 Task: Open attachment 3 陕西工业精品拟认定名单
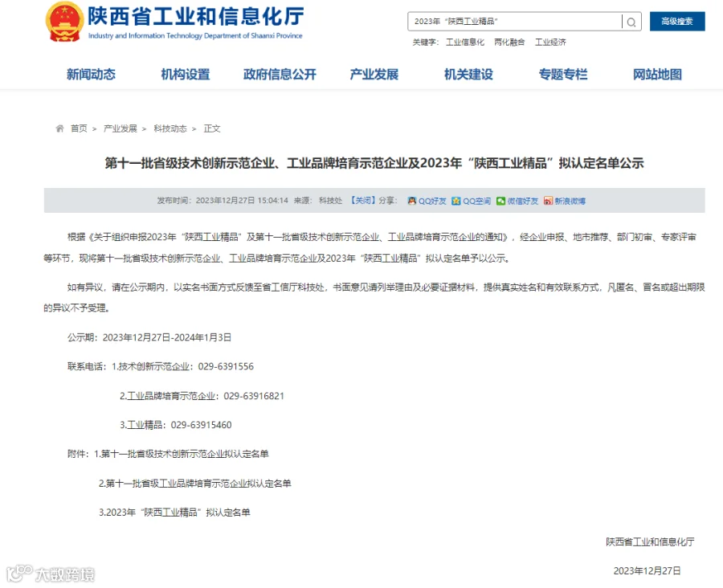(x=174, y=512)
